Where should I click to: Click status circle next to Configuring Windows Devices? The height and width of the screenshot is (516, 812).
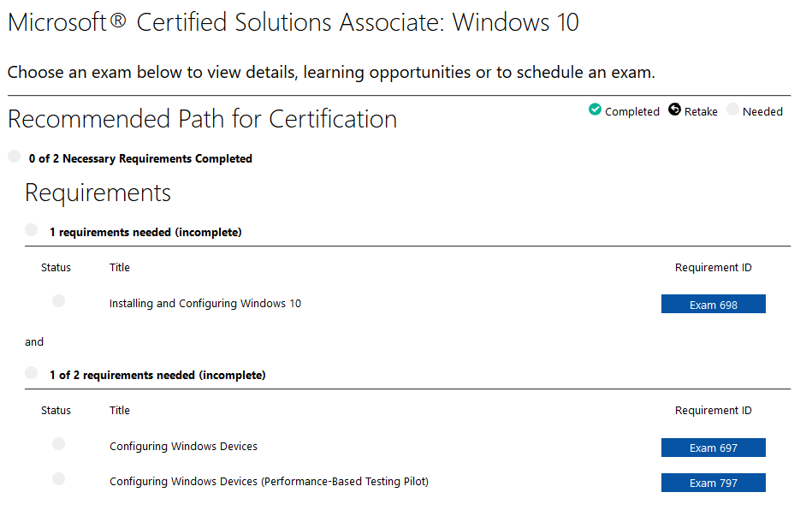(x=58, y=444)
